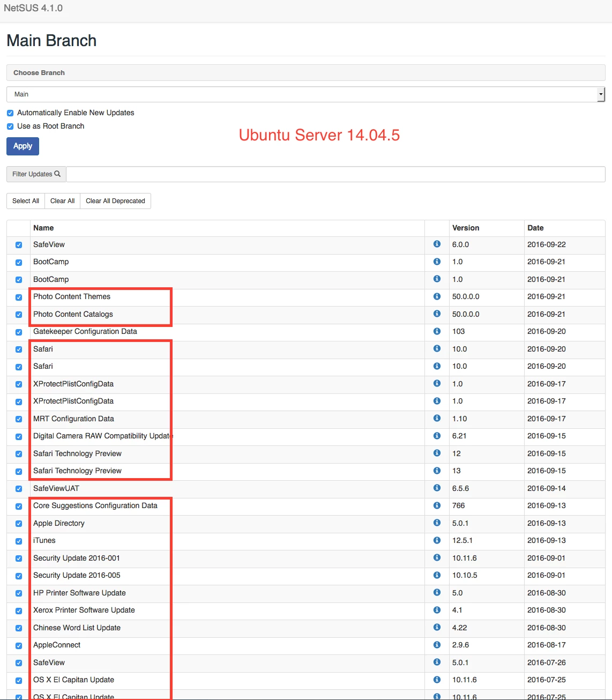This screenshot has height=700, width=612.
Task: Open info icon for Security Update 2016-001
Action: [437, 557]
